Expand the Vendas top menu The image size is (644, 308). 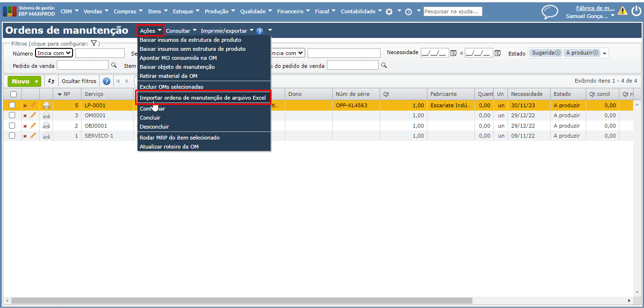(96, 11)
